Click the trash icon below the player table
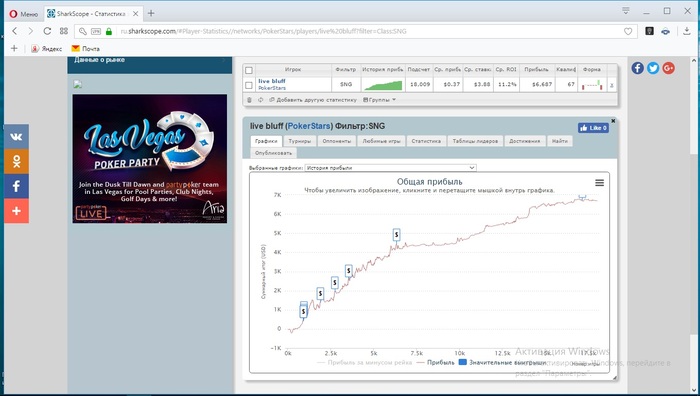Image resolution: width=700 pixels, height=396 pixels. pos(249,100)
